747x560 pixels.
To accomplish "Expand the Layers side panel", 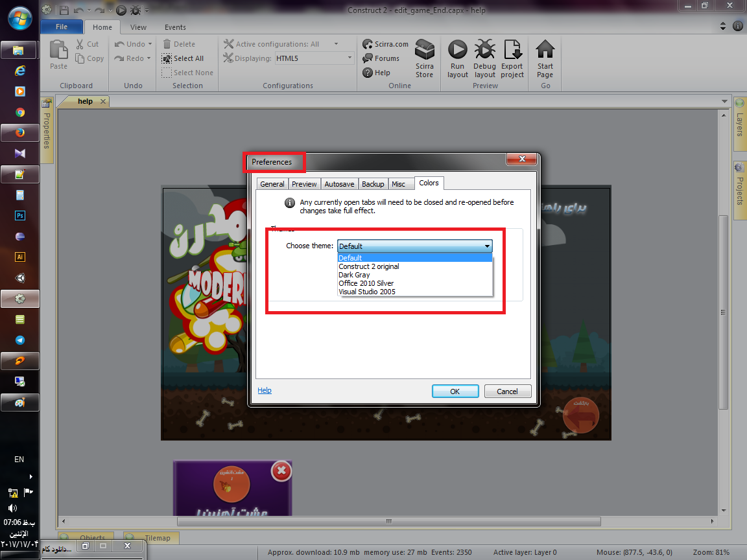I will click(739, 124).
